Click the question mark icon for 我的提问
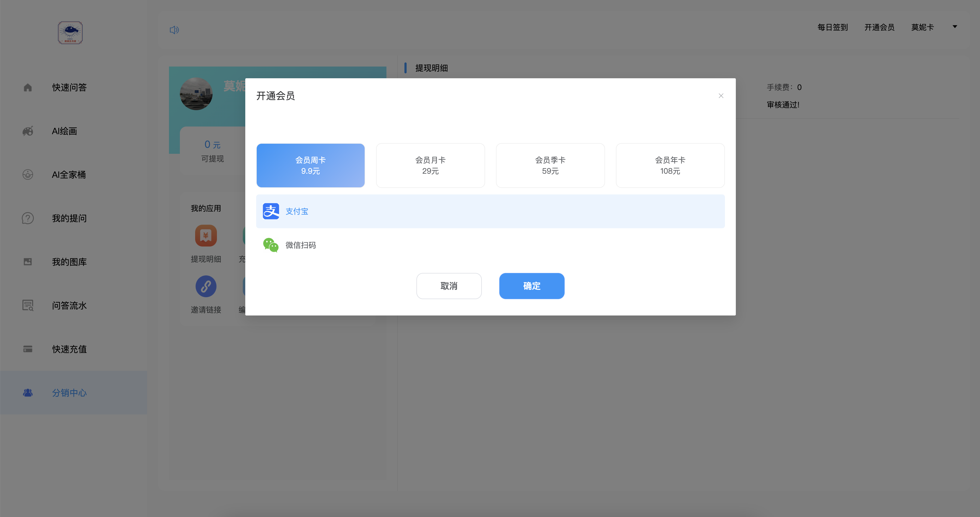Image resolution: width=980 pixels, height=517 pixels. pos(28,218)
